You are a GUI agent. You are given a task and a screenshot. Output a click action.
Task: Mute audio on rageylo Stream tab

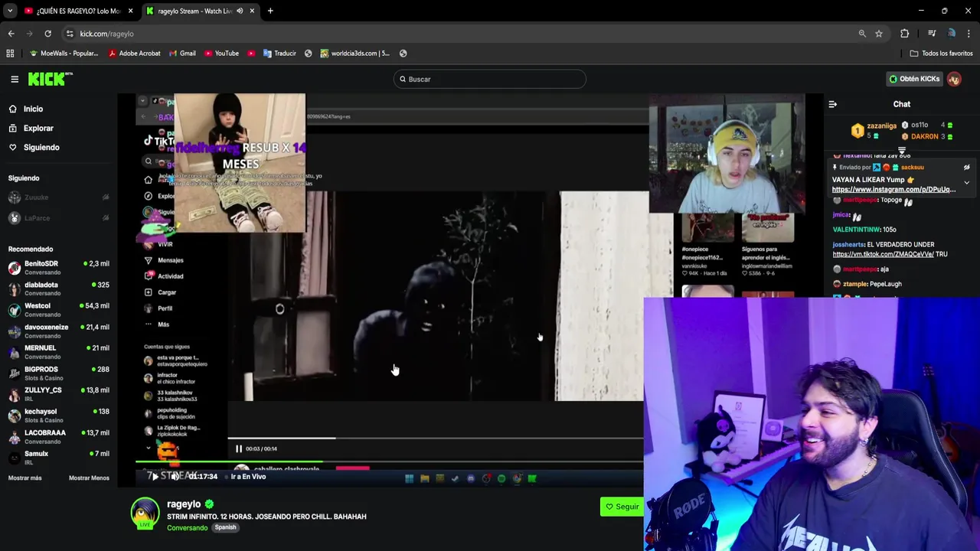click(239, 11)
